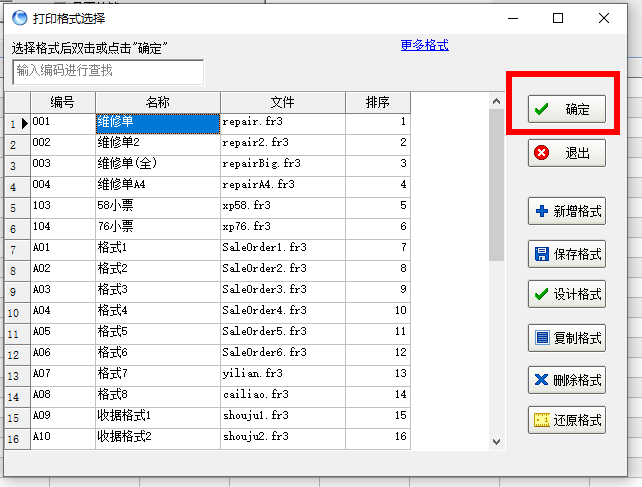642x487 pixels.
Task: Click the vertical scrollbar thumb
Action: click(x=497, y=185)
